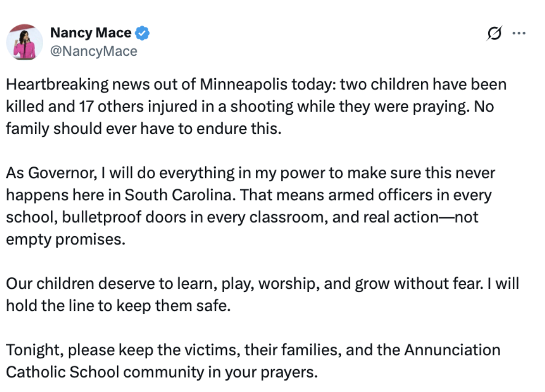Click the line starting "family should ever"

click(x=144, y=129)
